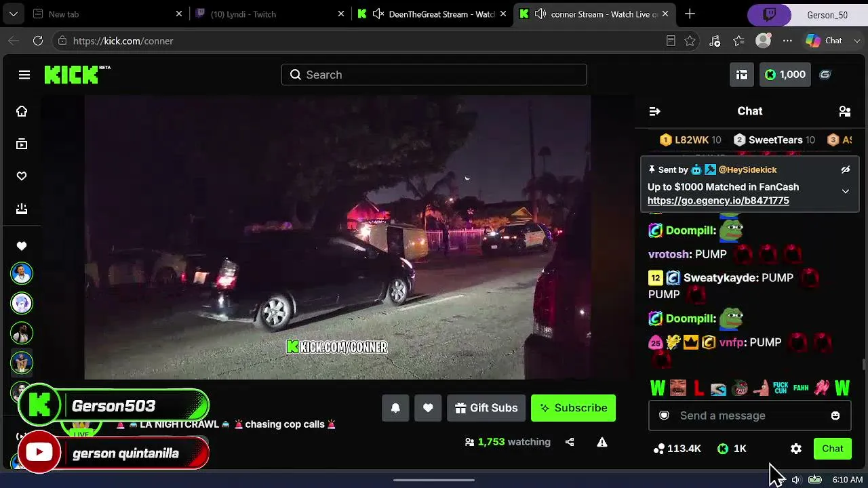Screen dimensions: 868x488
Task: Open the emoji picker in chat
Action: 835,415
